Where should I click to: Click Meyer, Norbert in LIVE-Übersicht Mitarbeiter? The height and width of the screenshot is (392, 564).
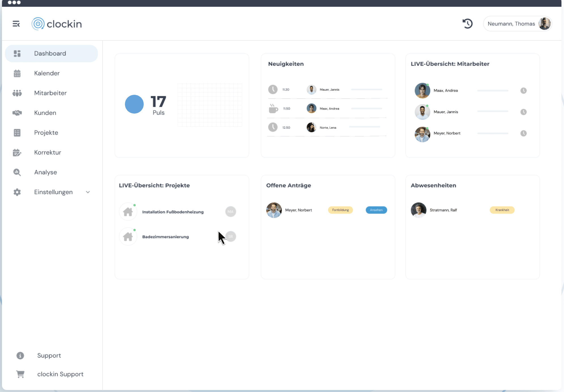447,133
